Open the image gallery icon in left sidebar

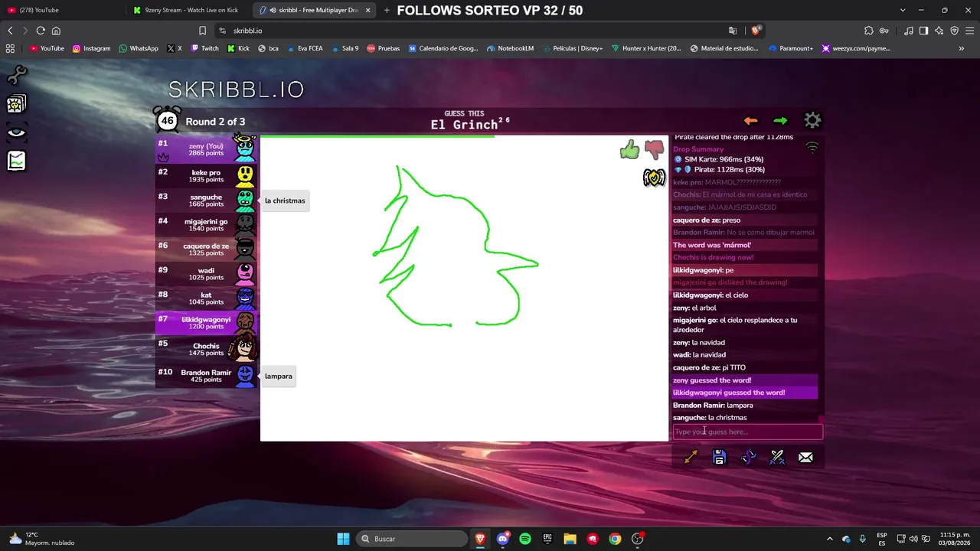tap(17, 103)
